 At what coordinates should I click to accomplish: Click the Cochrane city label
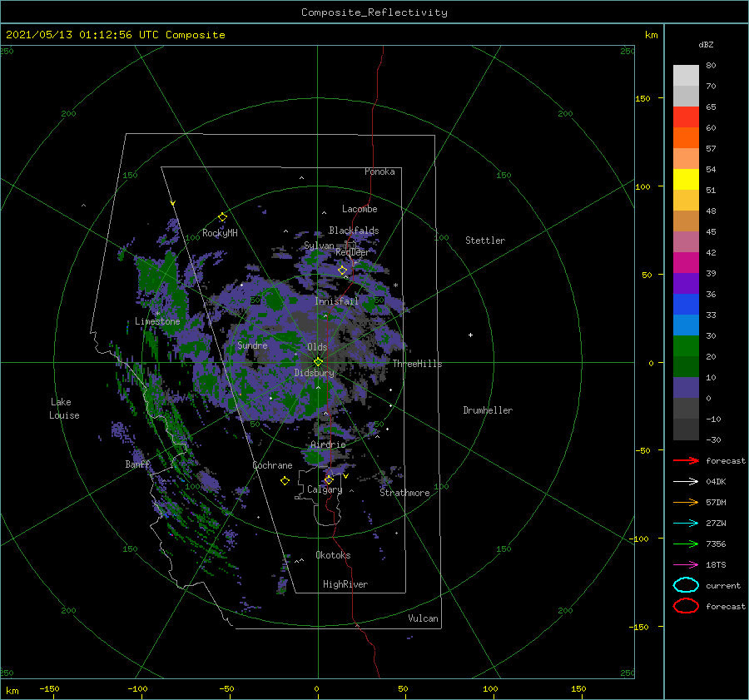point(272,465)
